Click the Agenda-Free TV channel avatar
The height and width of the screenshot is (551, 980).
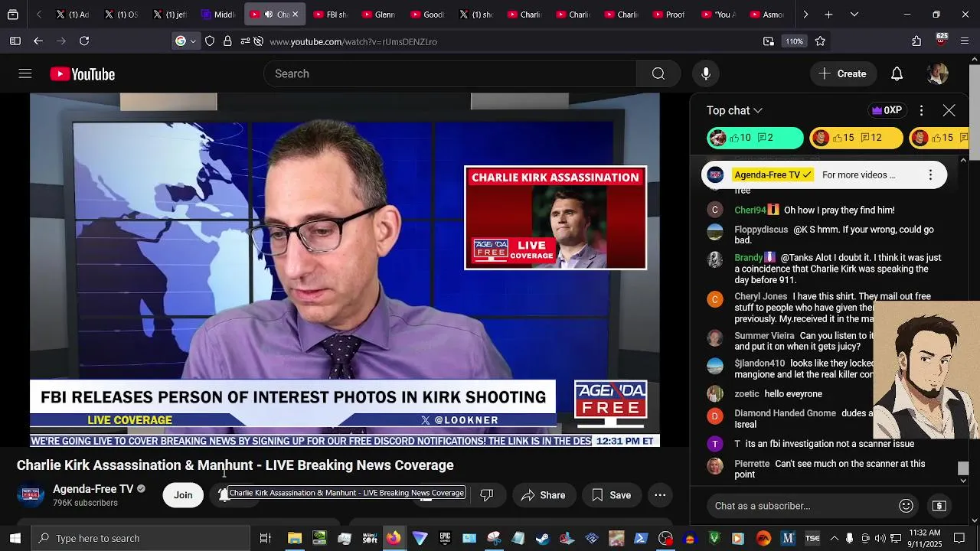pos(31,495)
